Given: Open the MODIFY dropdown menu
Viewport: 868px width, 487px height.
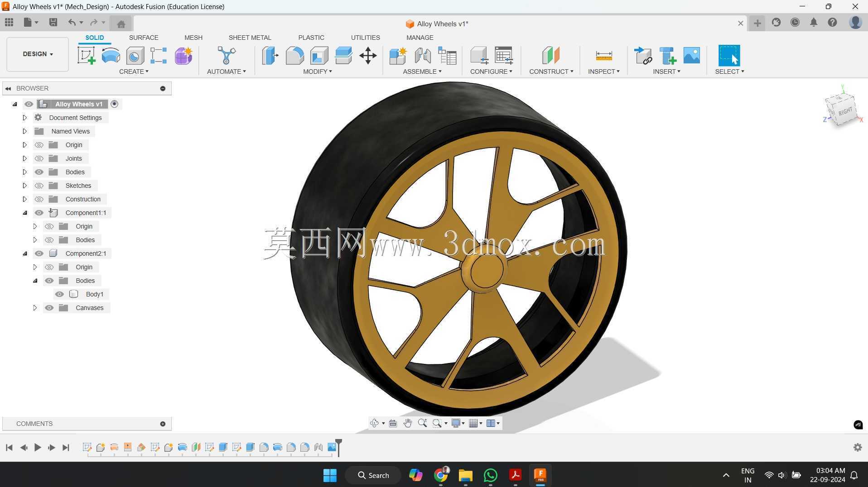Looking at the screenshot, I should 318,72.
